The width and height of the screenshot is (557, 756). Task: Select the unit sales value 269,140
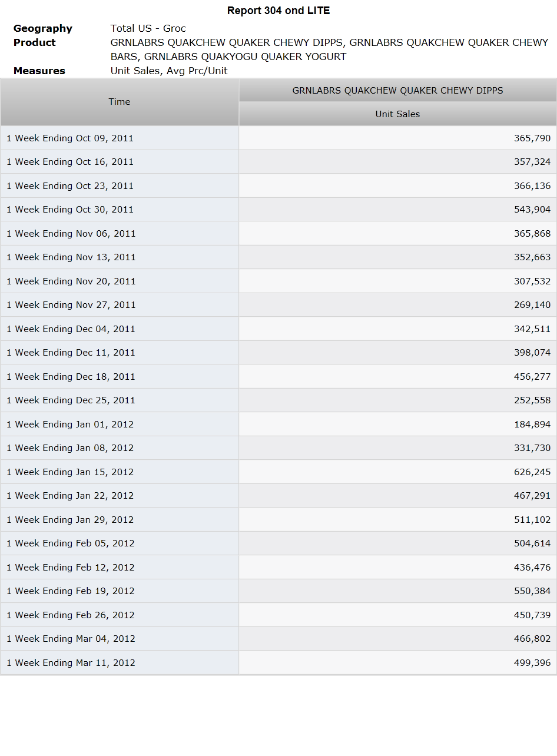coord(532,305)
